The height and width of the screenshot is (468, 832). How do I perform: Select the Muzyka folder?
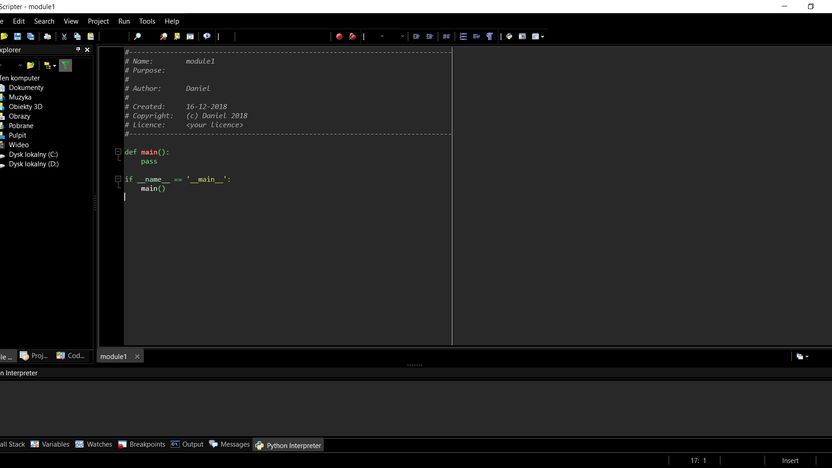coord(20,97)
